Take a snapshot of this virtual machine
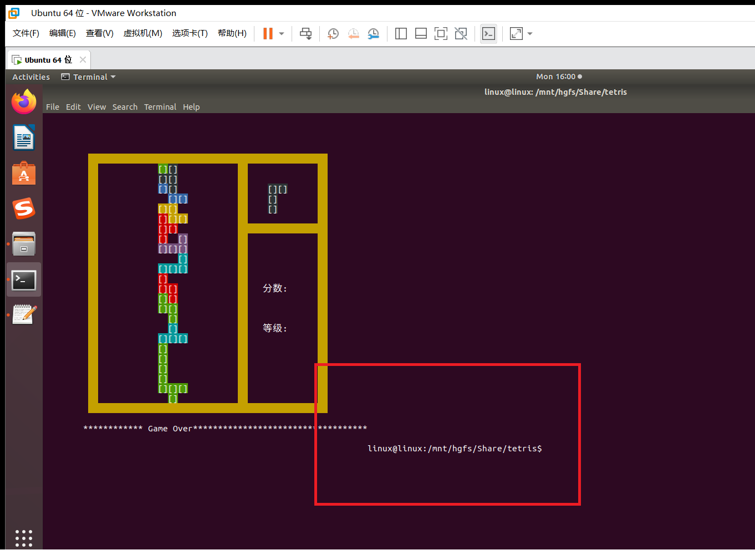Screen dimensions: 755x560 (333, 34)
